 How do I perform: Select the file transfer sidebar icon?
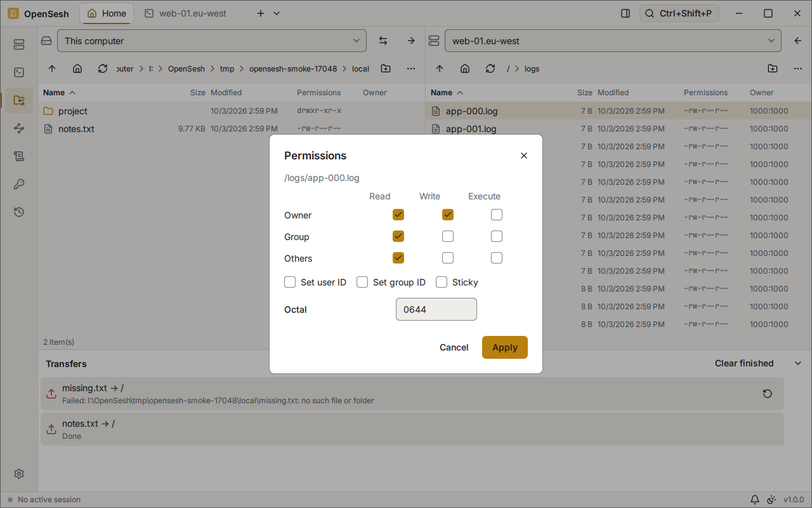pyautogui.click(x=19, y=100)
